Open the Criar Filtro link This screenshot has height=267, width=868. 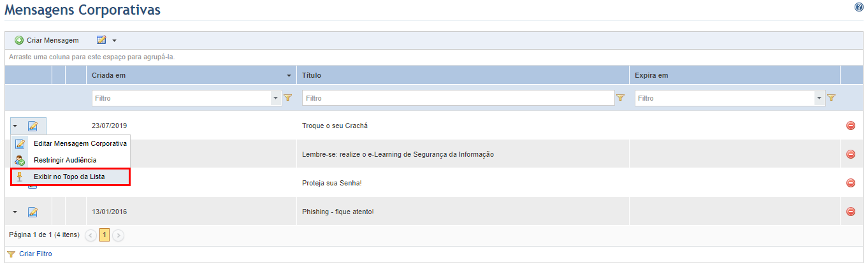tap(36, 254)
